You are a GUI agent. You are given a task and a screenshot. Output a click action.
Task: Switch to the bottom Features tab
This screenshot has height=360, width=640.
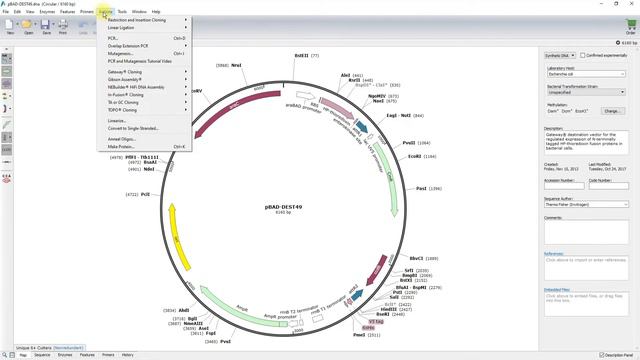pos(87,355)
